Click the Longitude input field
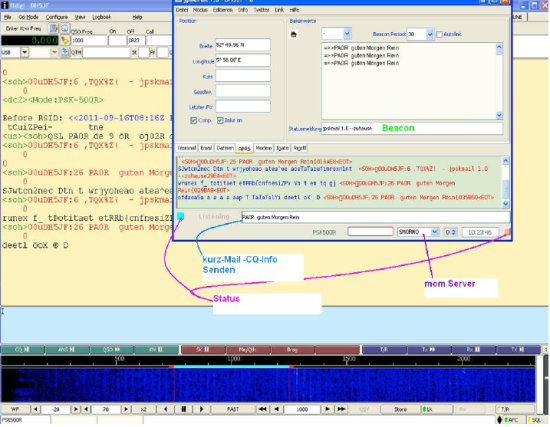The width and height of the screenshot is (550, 427). coord(243,60)
